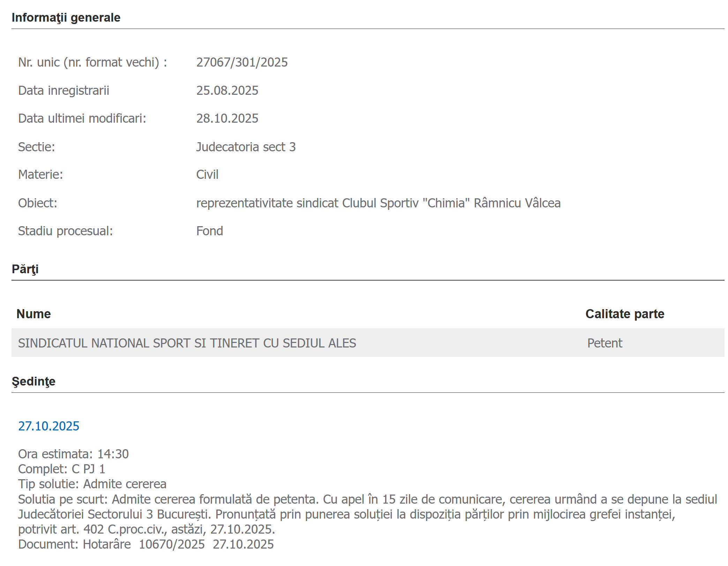
Task: Click the Părţi section heading
Action: [25, 269]
